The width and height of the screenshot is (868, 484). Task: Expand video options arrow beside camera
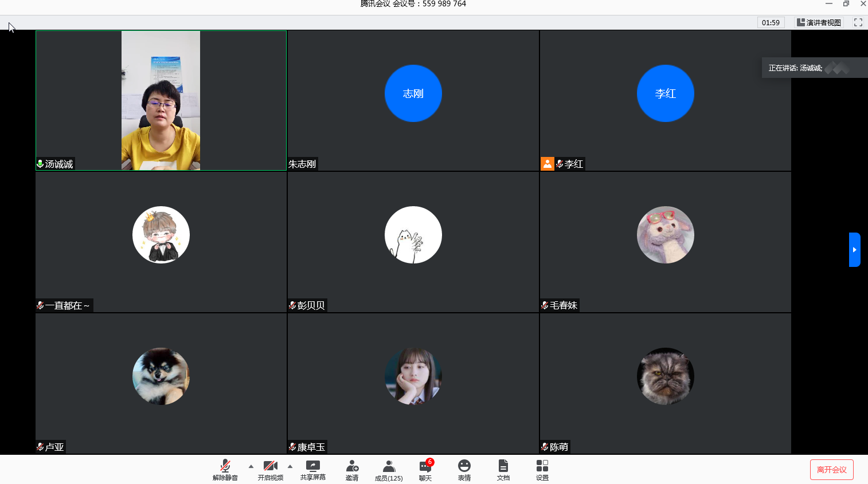coord(290,466)
